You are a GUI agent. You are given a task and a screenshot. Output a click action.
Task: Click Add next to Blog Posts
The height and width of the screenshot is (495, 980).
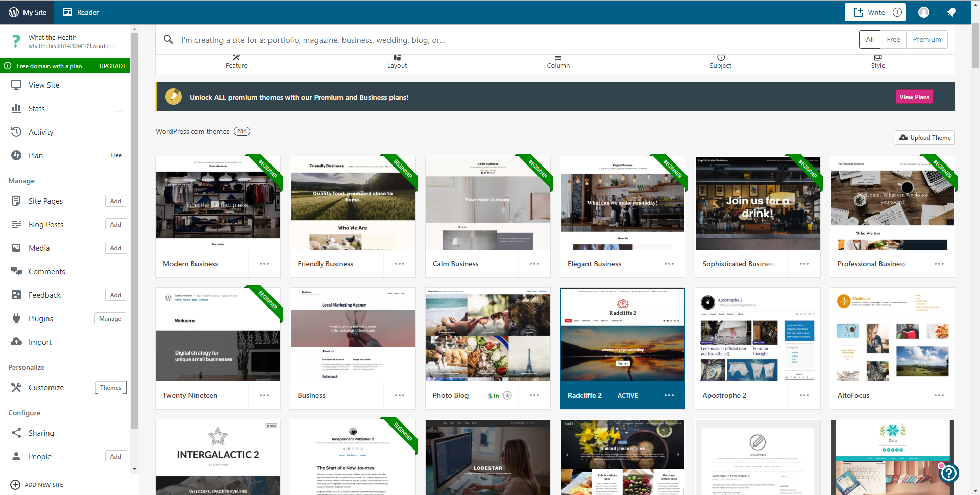[116, 225]
